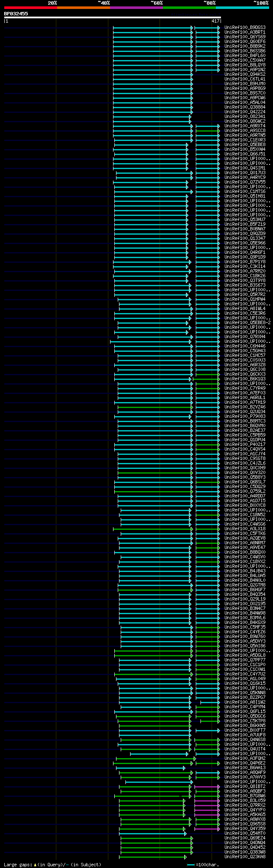Click the orange ~40% identity legend segment
273x868 pixels.
(x=84, y=8)
